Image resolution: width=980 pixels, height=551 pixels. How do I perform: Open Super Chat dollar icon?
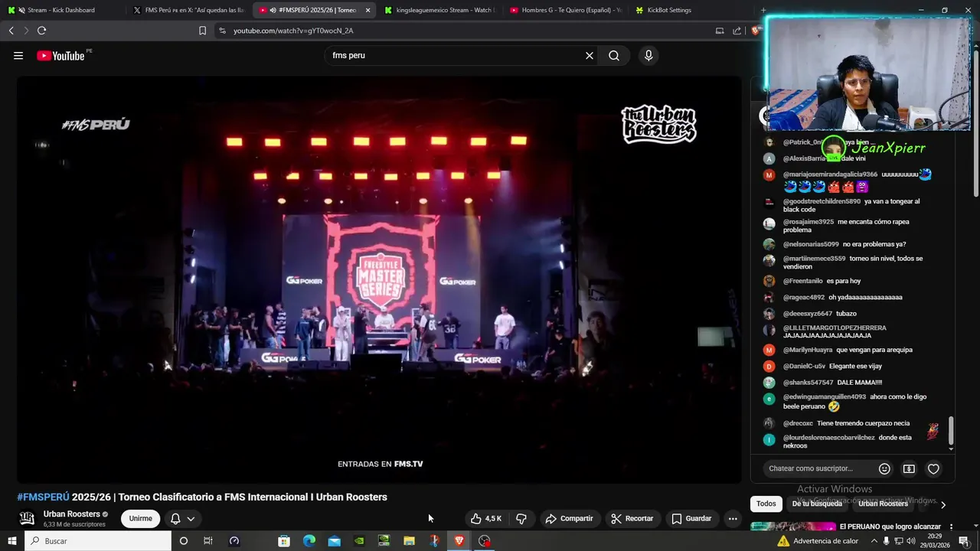909,468
